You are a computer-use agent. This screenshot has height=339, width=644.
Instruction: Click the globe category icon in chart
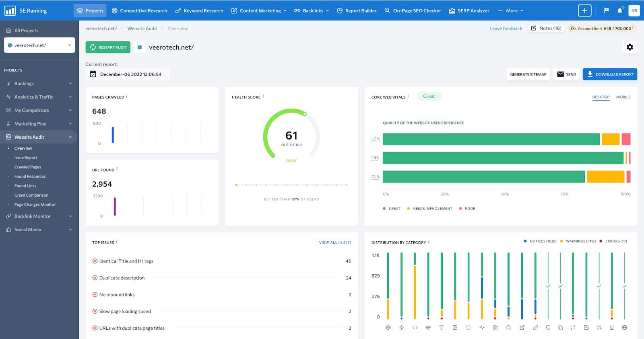tap(624, 327)
